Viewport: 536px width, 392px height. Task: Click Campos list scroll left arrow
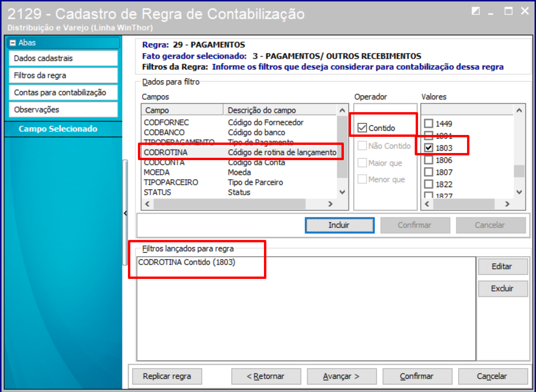pos(147,204)
